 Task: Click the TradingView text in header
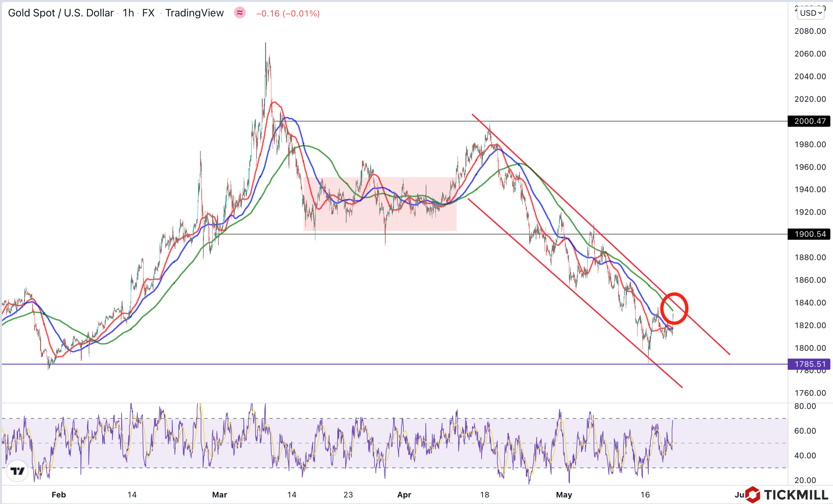coord(194,13)
